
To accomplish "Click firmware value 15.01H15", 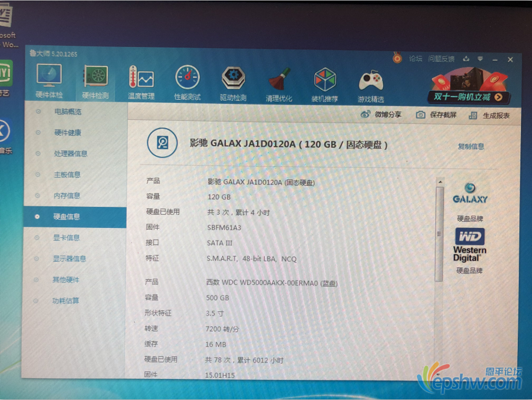I will [220, 375].
